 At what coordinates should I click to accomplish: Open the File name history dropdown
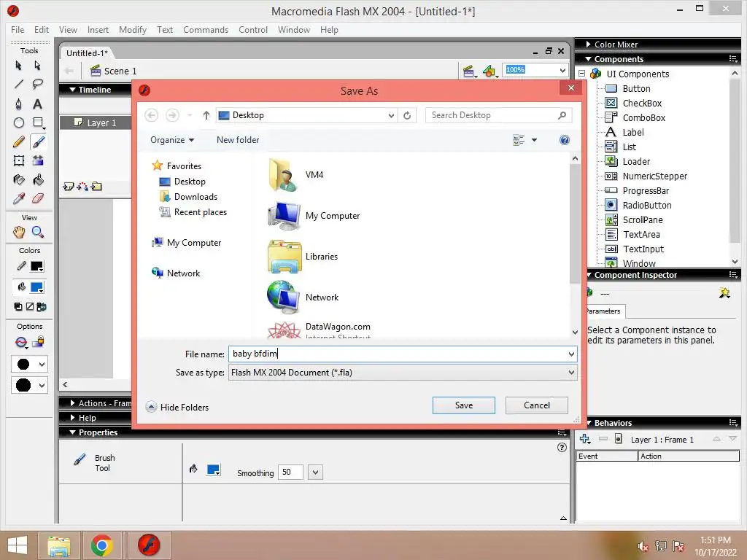[x=571, y=354]
